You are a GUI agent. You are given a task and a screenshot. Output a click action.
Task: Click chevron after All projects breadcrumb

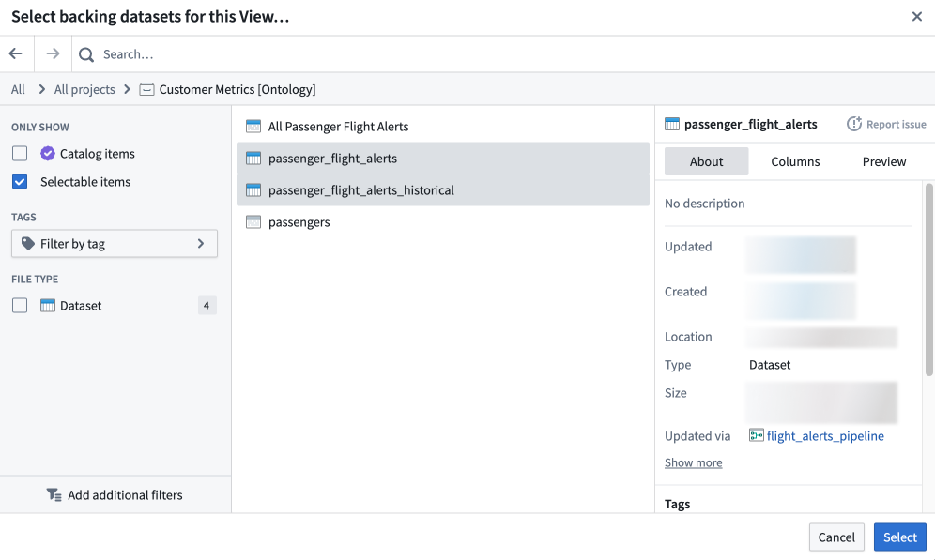[x=127, y=89]
